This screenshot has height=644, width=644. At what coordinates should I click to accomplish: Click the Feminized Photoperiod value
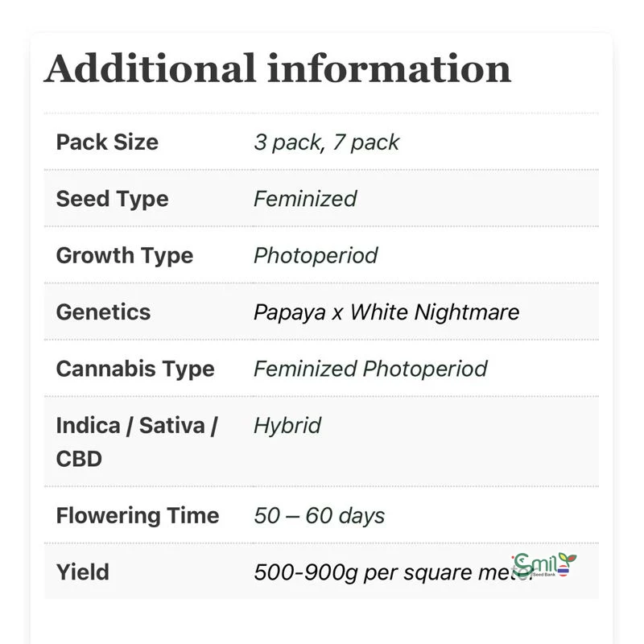[370, 369]
